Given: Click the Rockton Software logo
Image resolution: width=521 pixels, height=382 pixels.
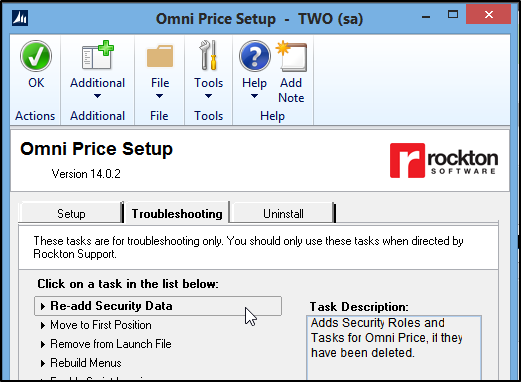Looking at the screenshot, I should [444, 161].
